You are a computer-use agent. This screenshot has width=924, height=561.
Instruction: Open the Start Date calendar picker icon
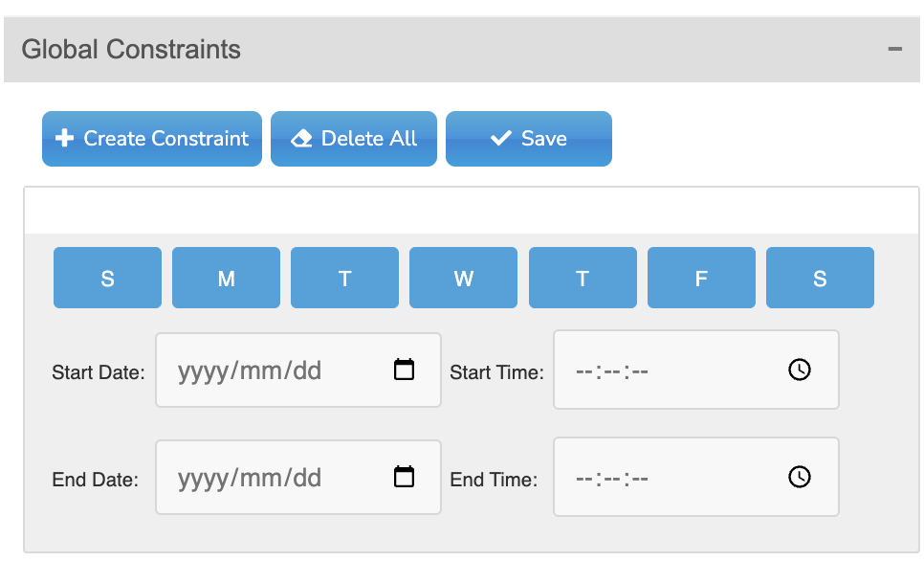tap(404, 370)
